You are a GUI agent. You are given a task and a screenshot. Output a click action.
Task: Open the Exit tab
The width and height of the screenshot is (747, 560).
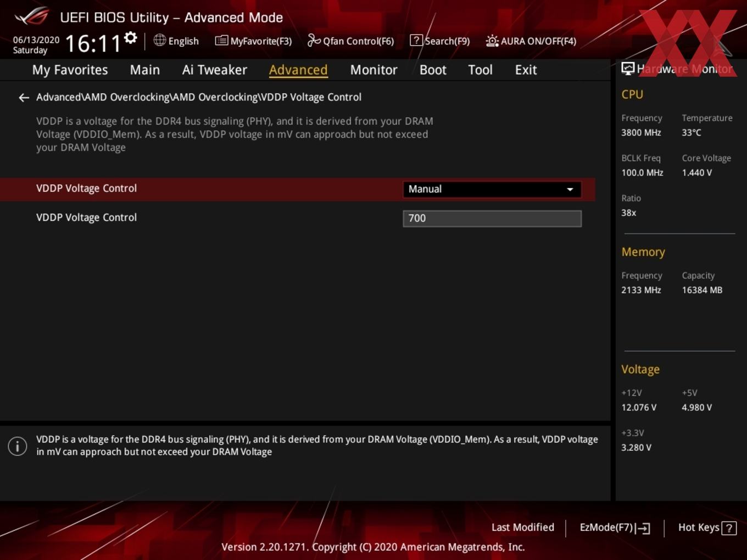point(526,70)
